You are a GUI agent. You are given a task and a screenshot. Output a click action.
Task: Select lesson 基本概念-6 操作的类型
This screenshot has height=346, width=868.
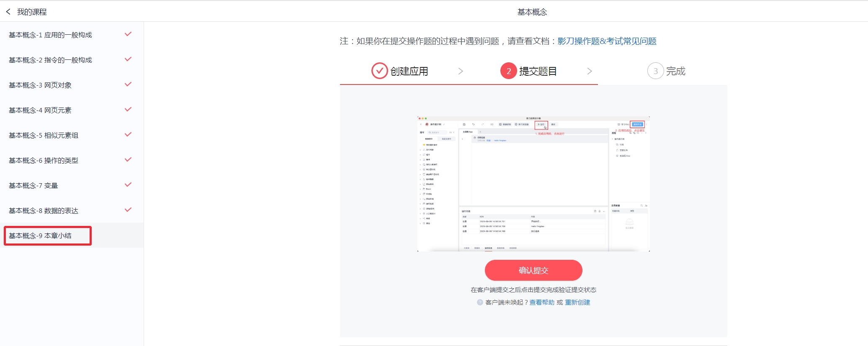pyautogui.click(x=72, y=160)
